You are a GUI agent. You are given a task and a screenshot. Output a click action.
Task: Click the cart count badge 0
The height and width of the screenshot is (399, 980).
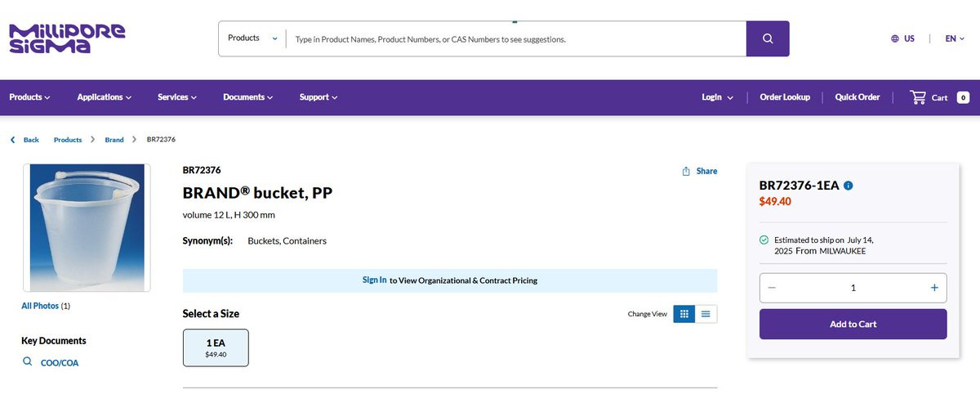963,97
